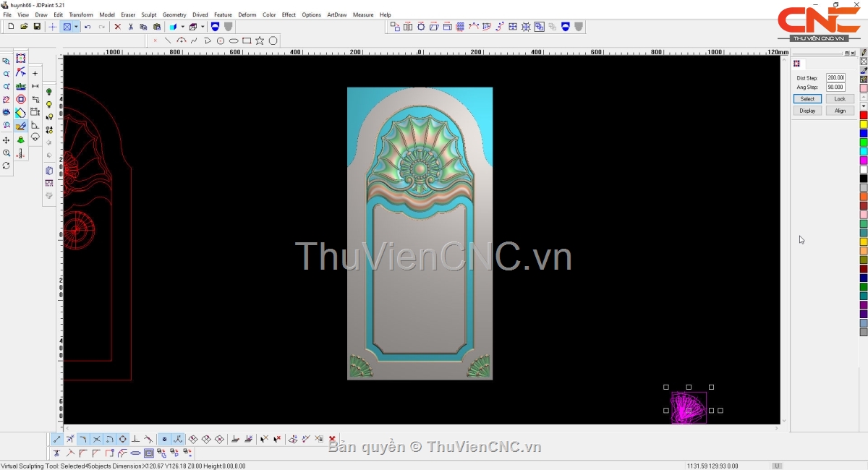The width and height of the screenshot is (868, 470).
Task: Expand the blue cube shading dropdown
Action: 182,27
